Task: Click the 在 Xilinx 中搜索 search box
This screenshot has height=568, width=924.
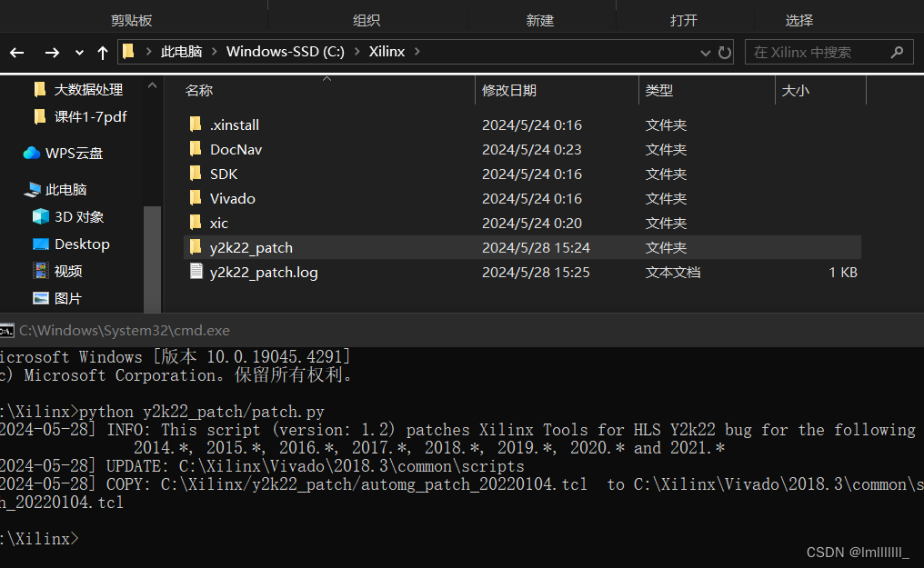Action: pyautogui.click(x=829, y=53)
